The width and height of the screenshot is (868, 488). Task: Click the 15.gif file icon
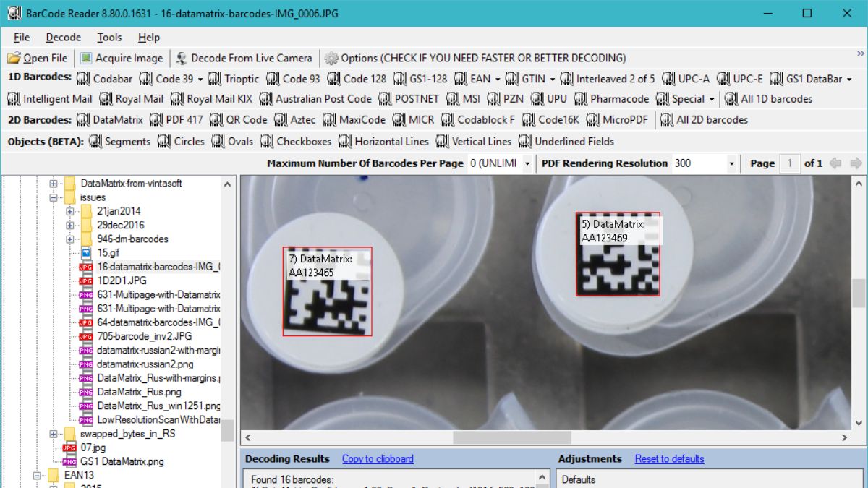86,252
